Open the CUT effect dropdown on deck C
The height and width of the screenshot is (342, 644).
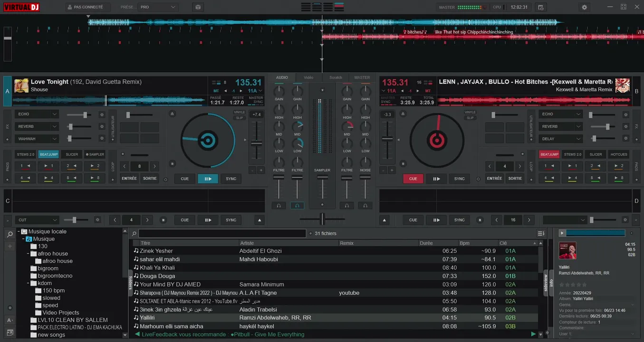37,220
